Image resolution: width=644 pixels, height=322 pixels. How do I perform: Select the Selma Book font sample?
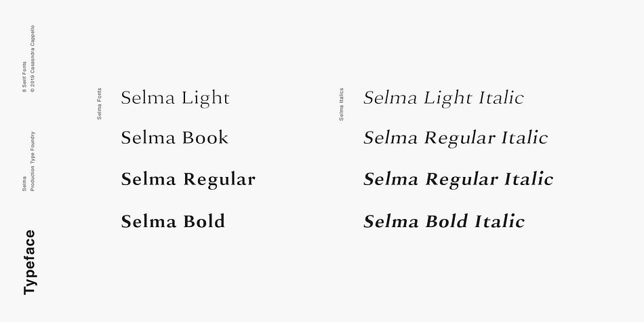tap(174, 138)
